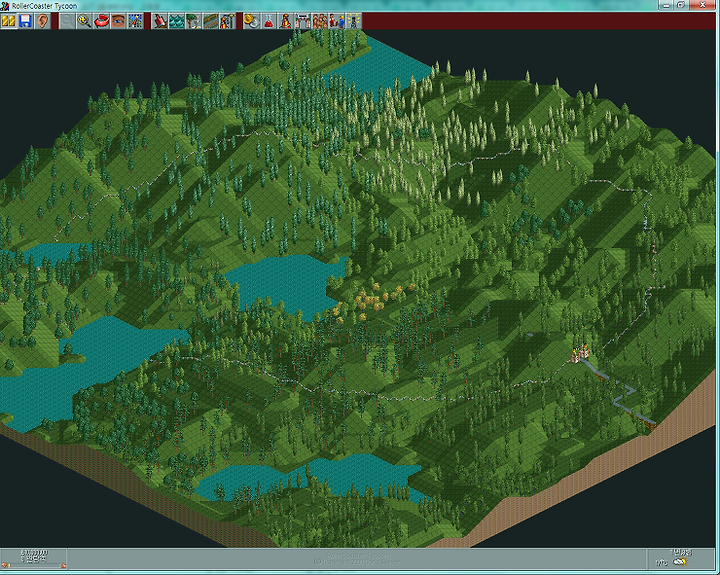Click the park rating bar at bottom
This screenshot has width=720, height=575.
(x=34, y=565)
